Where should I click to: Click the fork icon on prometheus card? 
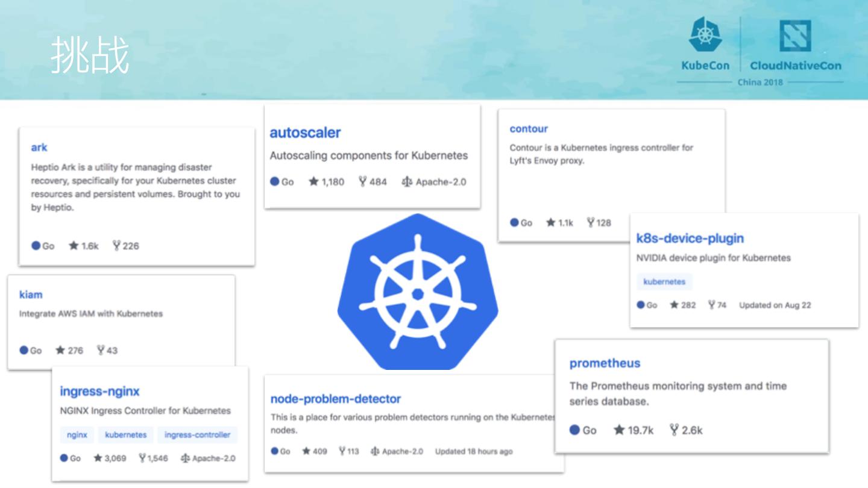674,430
